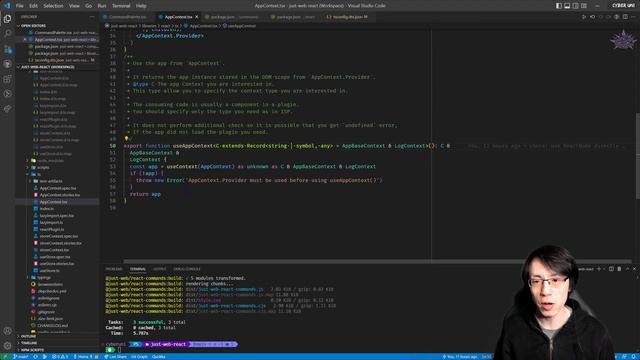Open the Run menu
The height and width of the screenshot is (360, 640).
102,6
